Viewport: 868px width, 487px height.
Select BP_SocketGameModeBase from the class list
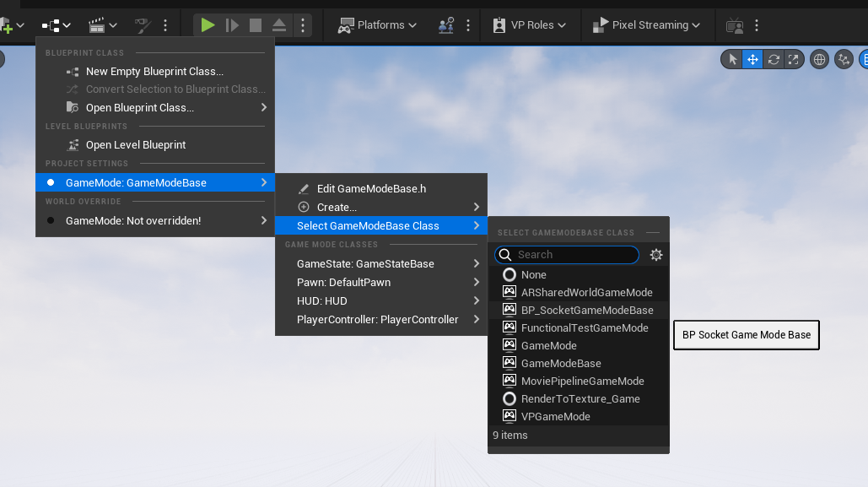(586, 310)
